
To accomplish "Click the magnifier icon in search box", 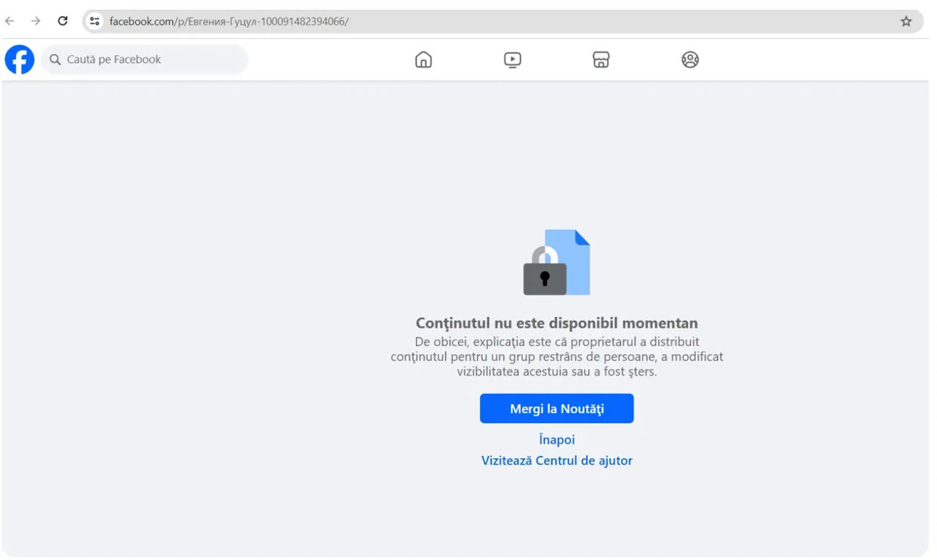I will pos(55,59).
